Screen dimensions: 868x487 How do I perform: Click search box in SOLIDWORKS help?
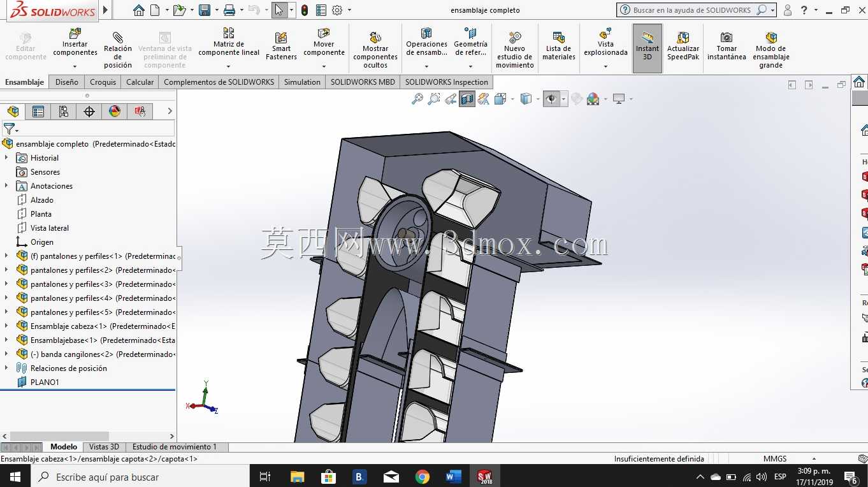pos(691,10)
